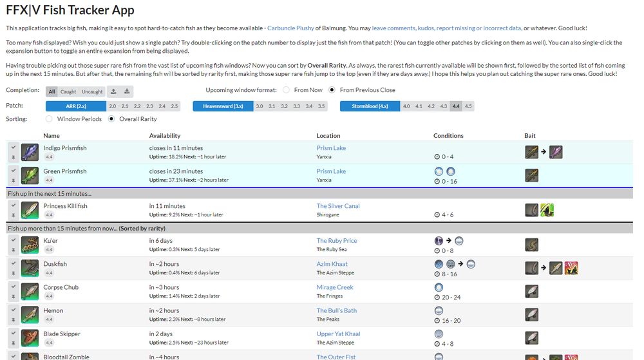Screen dimensions: 644x360
Task: Click the feather bait icon for Blade Skipper
Action: [531, 338]
